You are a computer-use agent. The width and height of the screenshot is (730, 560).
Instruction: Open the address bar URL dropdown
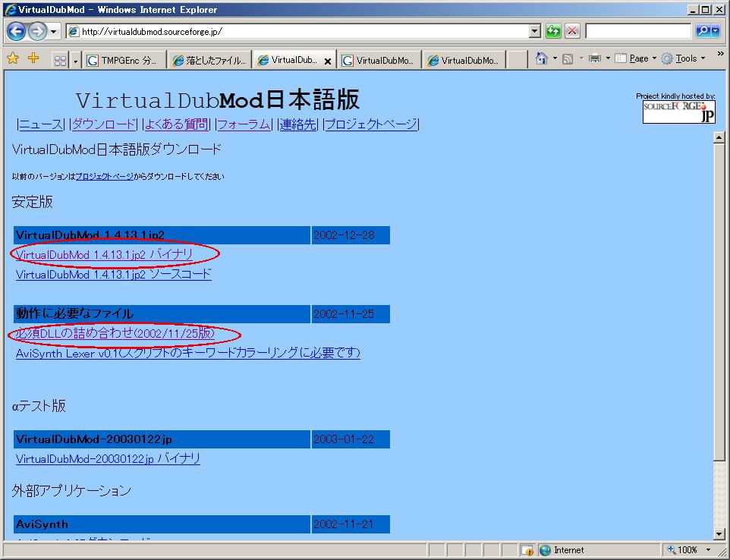tap(535, 31)
